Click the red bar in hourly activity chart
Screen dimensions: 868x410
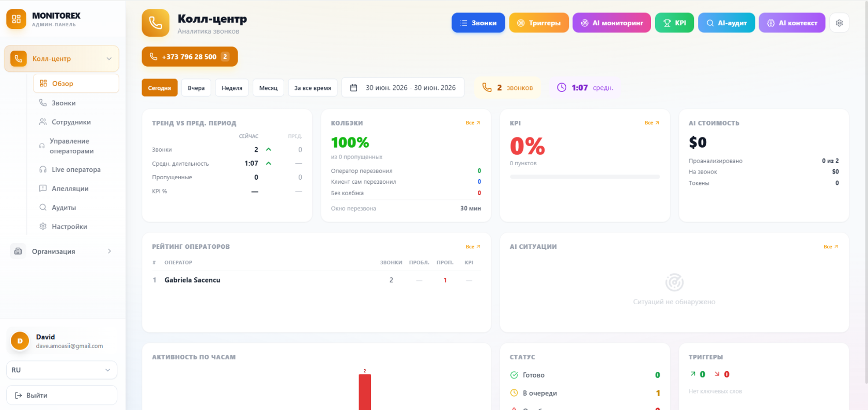coord(365,392)
